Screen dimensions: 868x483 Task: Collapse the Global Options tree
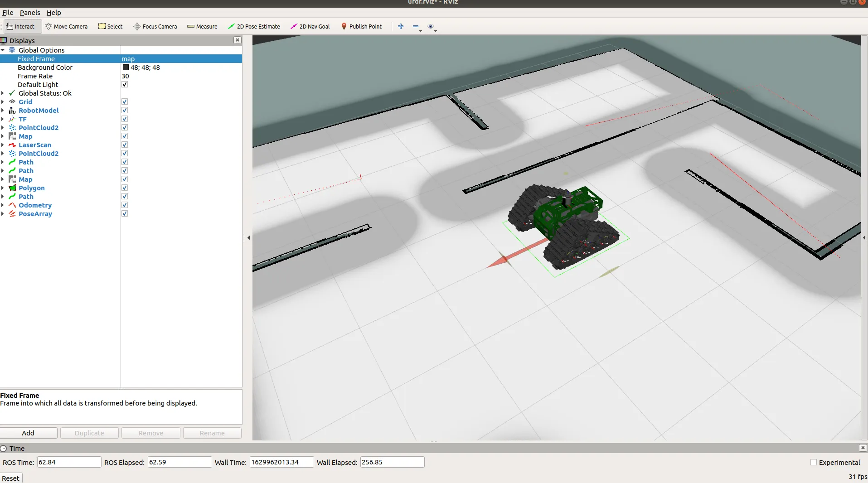3,50
